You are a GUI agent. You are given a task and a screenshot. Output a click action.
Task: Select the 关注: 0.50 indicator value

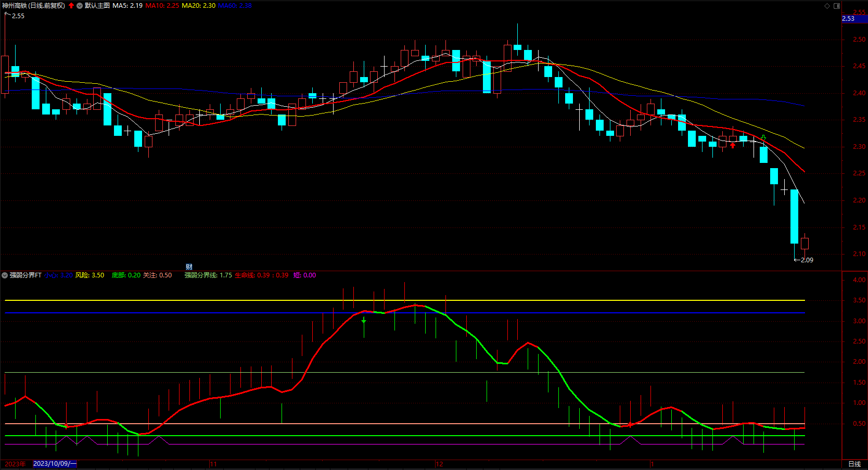coord(157,275)
